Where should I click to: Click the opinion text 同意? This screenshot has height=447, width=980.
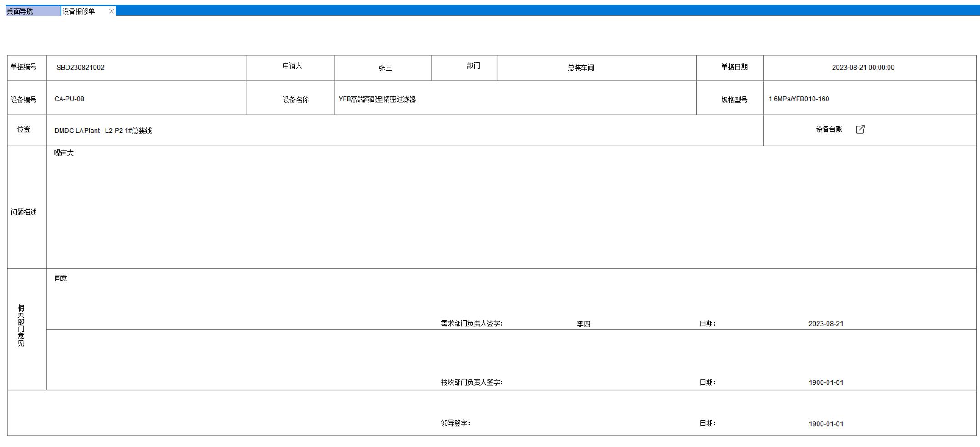[x=61, y=278]
